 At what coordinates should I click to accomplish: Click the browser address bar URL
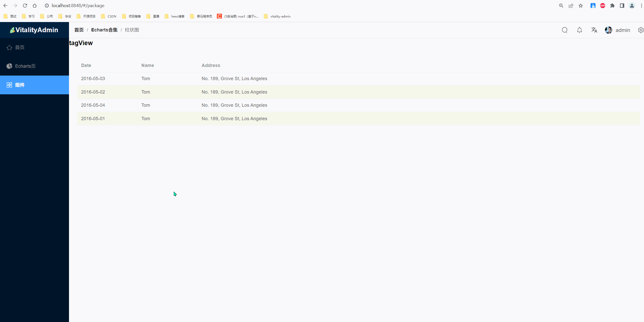point(78,6)
